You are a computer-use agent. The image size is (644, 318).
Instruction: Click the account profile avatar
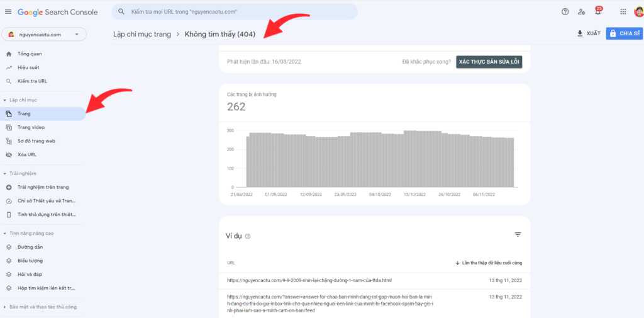tap(638, 12)
